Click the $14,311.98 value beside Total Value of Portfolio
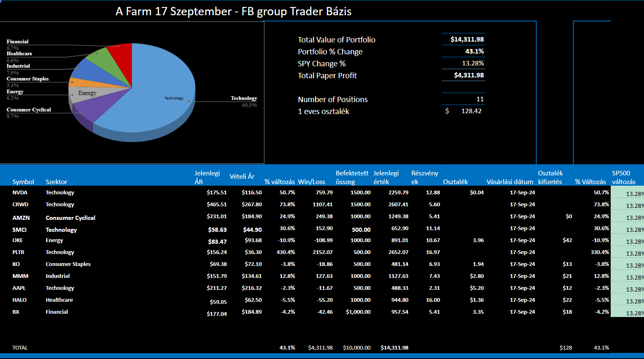This screenshot has height=359, width=644. [x=467, y=40]
